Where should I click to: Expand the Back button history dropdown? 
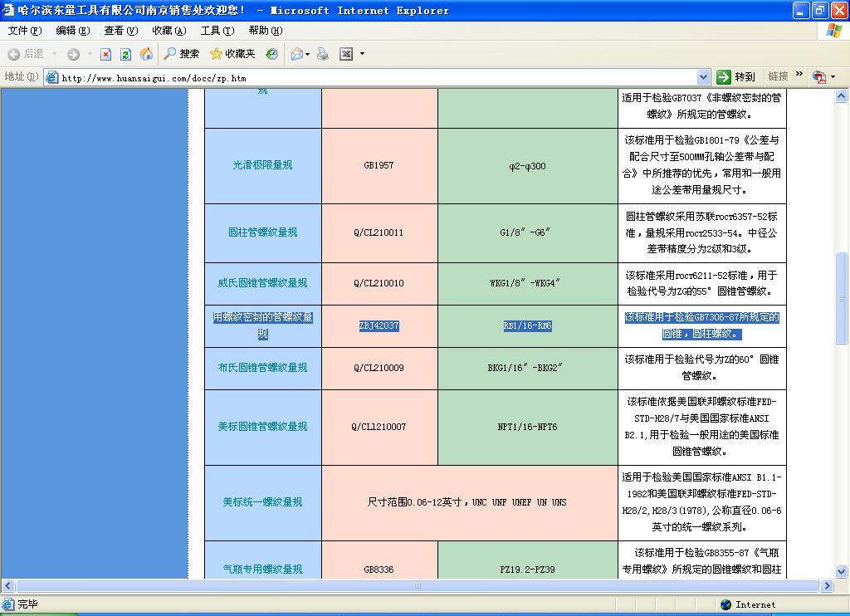(54, 54)
